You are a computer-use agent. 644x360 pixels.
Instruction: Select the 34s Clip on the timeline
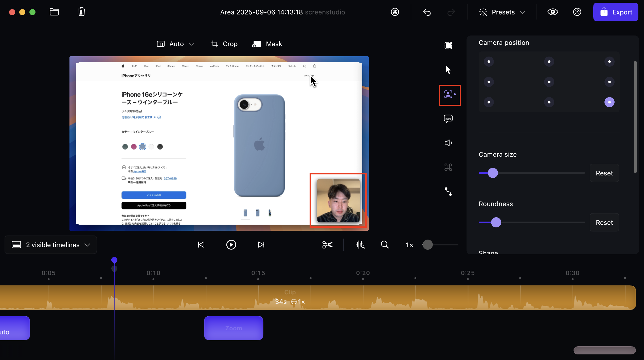pos(318,298)
